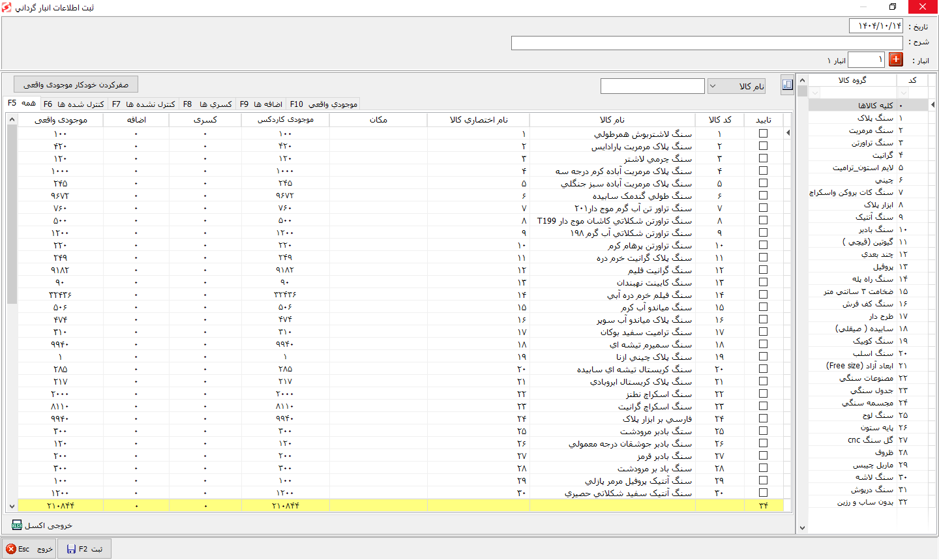Click the red plus button beside warehouse field
Image resolution: width=939 pixels, height=560 pixels.
pos(896,60)
